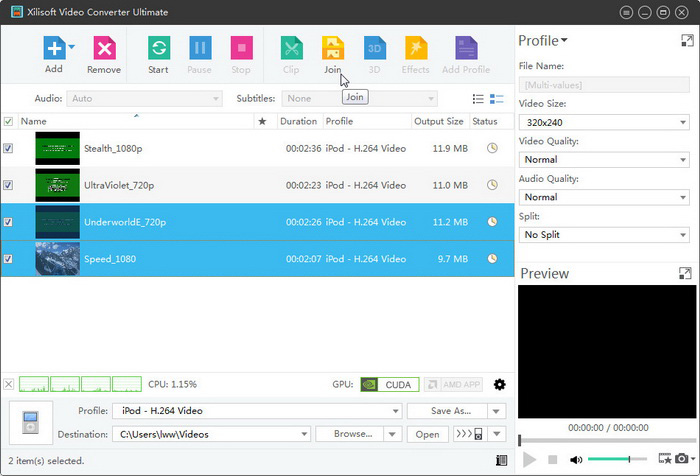The width and height of the screenshot is (700, 476).
Task: Stop the preview playback
Action: [553, 459]
